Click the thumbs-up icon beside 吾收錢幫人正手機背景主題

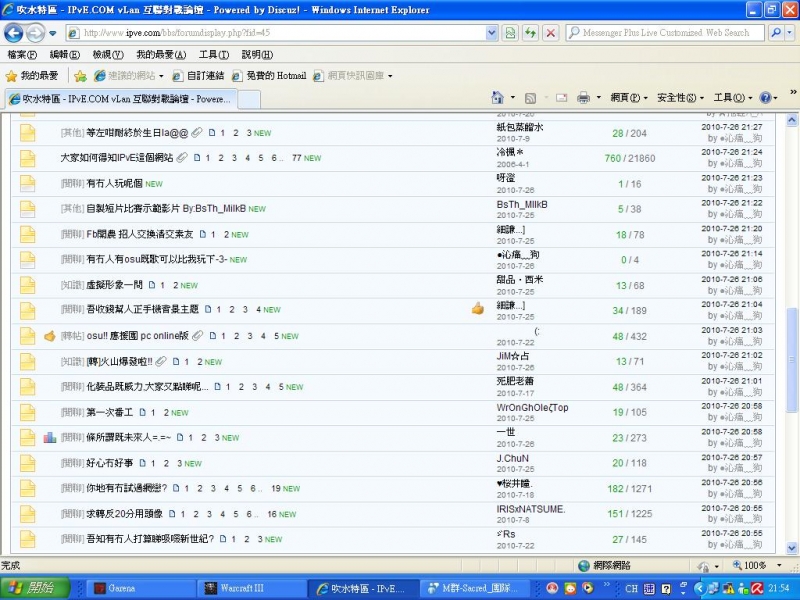[477, 309]
